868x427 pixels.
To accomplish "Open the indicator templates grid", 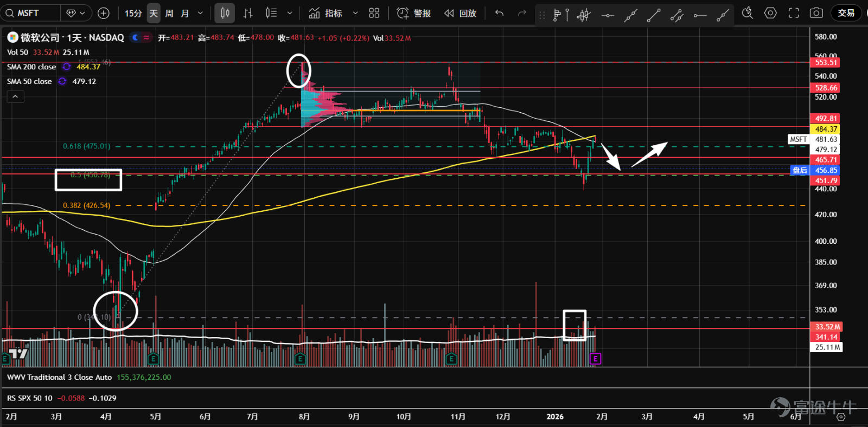I will pyautogui.click(x=374, y=13).
